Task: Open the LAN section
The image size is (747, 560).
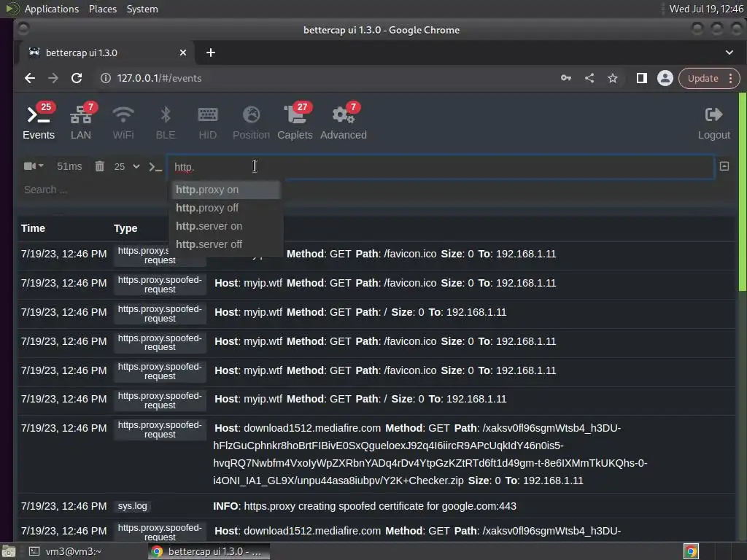Action: 81,122
